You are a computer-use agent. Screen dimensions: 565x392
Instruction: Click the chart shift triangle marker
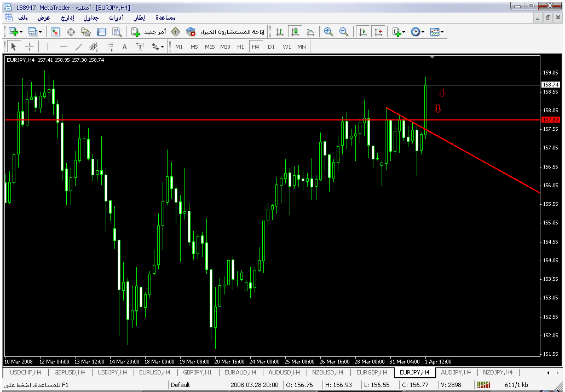tap(433, 57)
